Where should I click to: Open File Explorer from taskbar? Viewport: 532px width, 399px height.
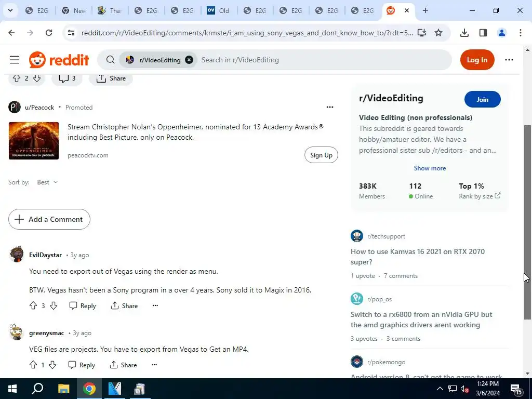[63, 389]
